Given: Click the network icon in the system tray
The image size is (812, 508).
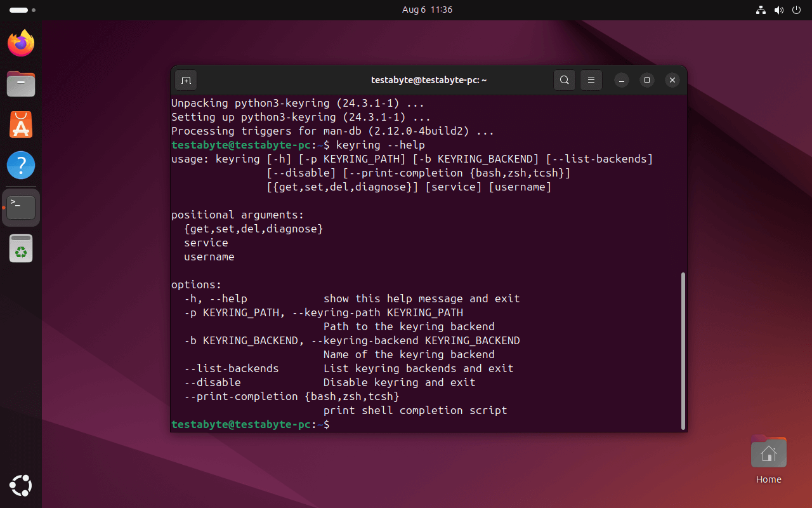Looking at the screenshot, I should point(761,10).
